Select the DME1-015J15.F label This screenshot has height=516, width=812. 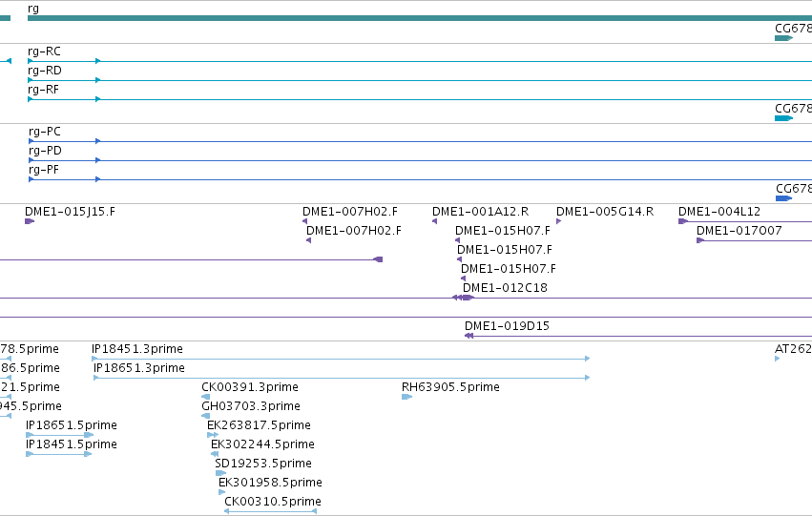point(70,212)
